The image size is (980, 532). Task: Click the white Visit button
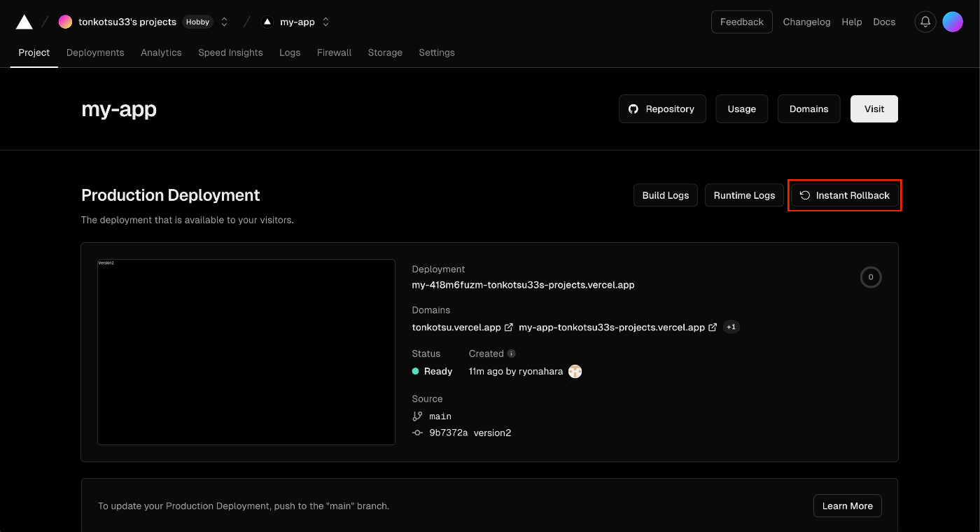pyautogui.click(x=874, y=109)
